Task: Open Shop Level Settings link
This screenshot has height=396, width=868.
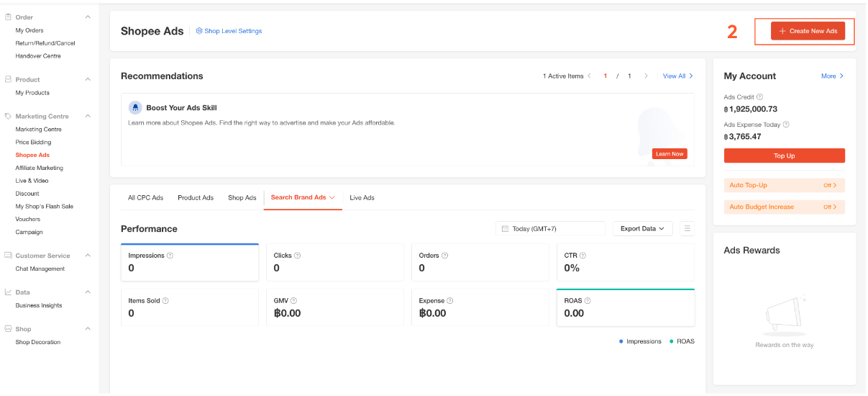Action: [x=229, y=31]
